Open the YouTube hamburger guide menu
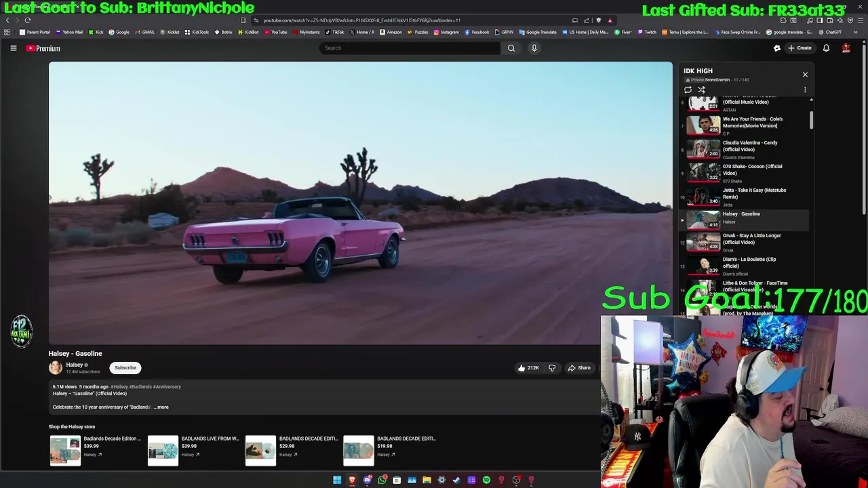868x488 pixels. (x=13, y=48)
